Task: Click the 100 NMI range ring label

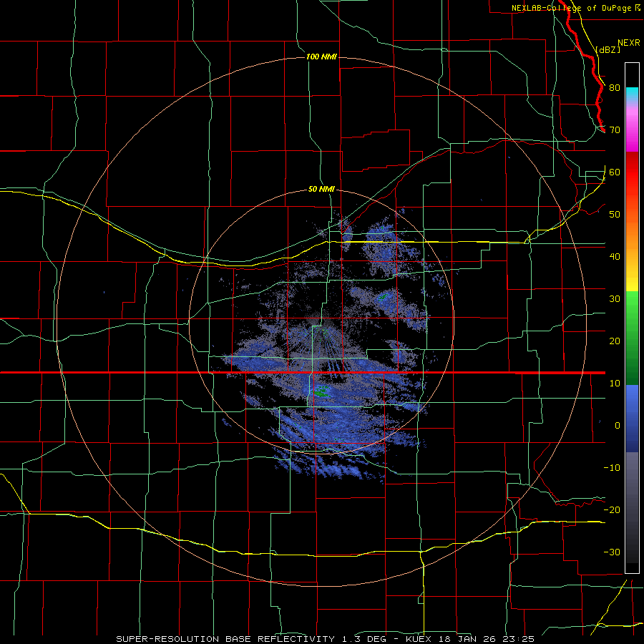Action: pos(321,57)
